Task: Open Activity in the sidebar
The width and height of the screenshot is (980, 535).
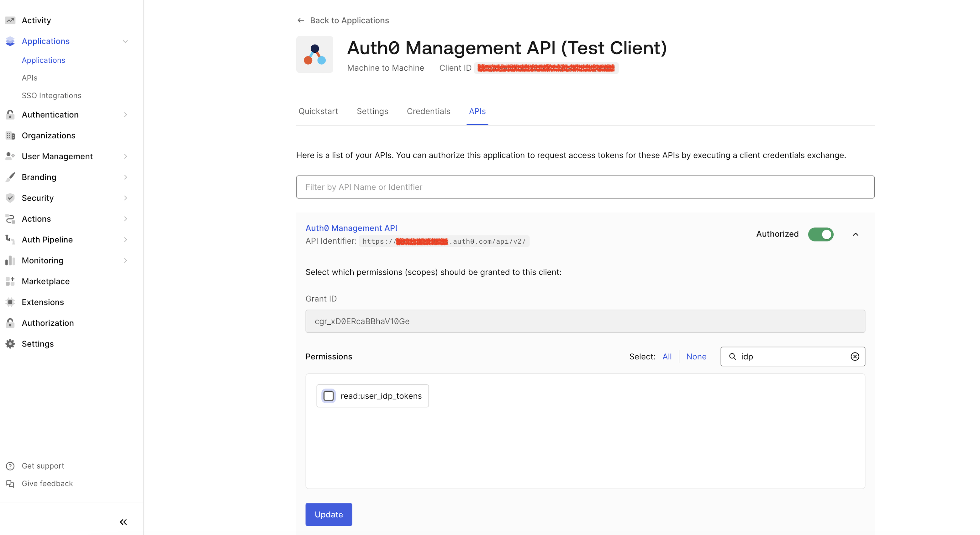Action: 36,20
